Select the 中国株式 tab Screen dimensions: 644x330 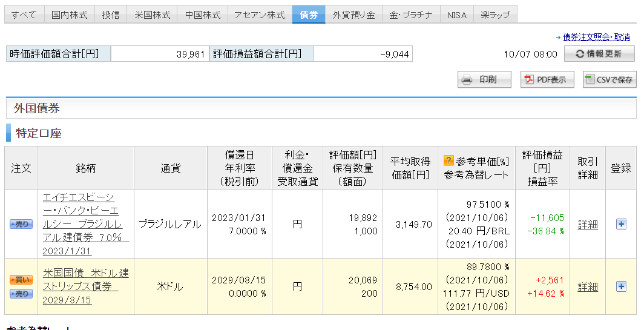coord(203,15)
